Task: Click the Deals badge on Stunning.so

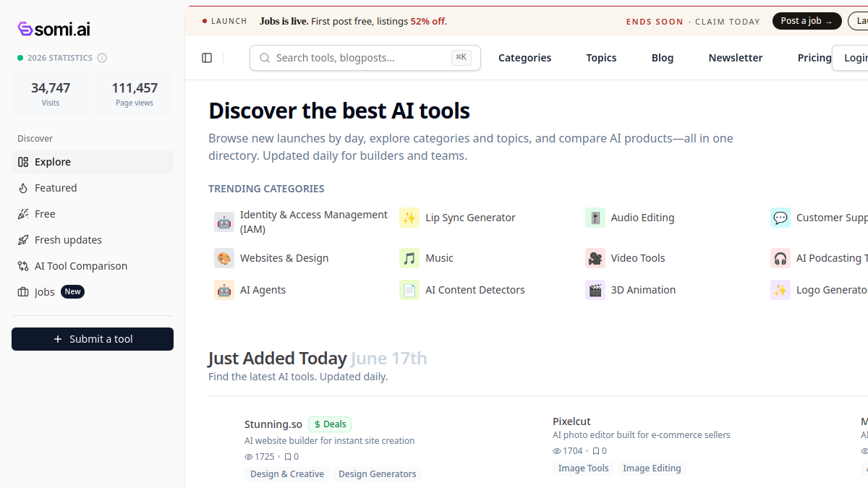Action: (330, 424)
